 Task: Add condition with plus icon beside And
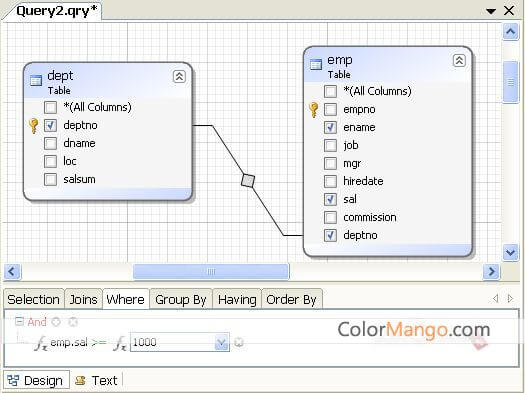click(x=56, y=322)
